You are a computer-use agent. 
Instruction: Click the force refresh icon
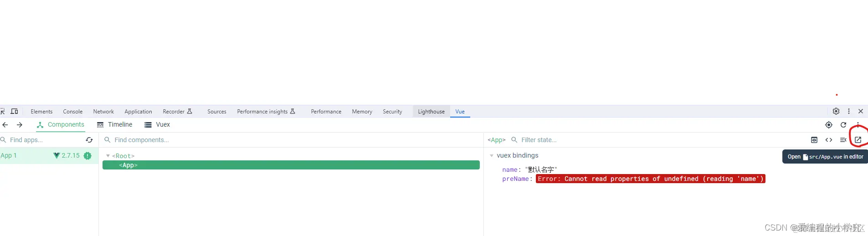843,125
